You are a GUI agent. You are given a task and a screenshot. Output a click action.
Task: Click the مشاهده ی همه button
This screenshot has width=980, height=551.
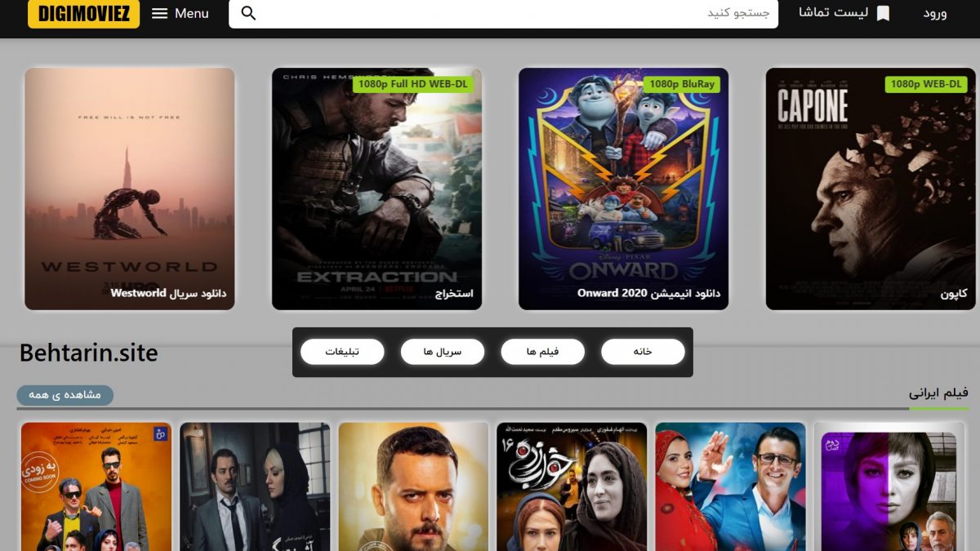[x=65, y=395]
